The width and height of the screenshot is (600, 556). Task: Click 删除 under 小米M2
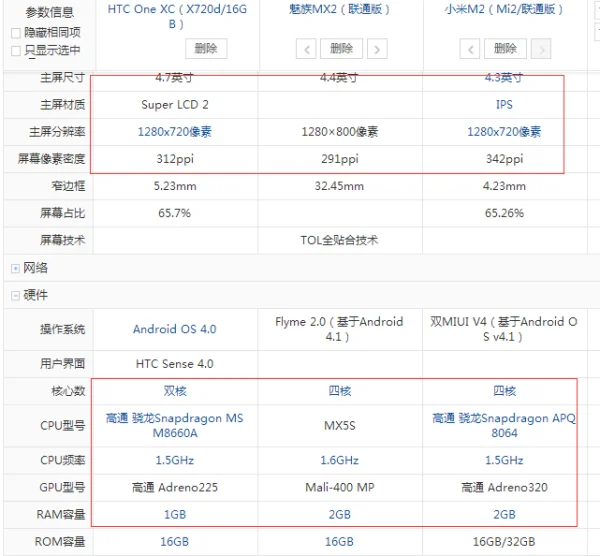[x=505, y=49]
